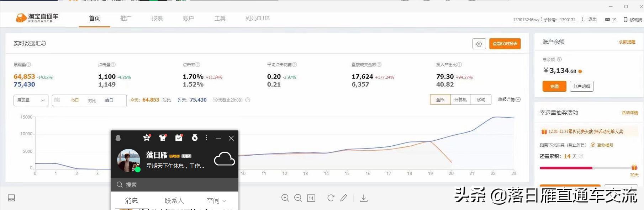Click the medal icon in QQ window

click(x=195, y=138)
